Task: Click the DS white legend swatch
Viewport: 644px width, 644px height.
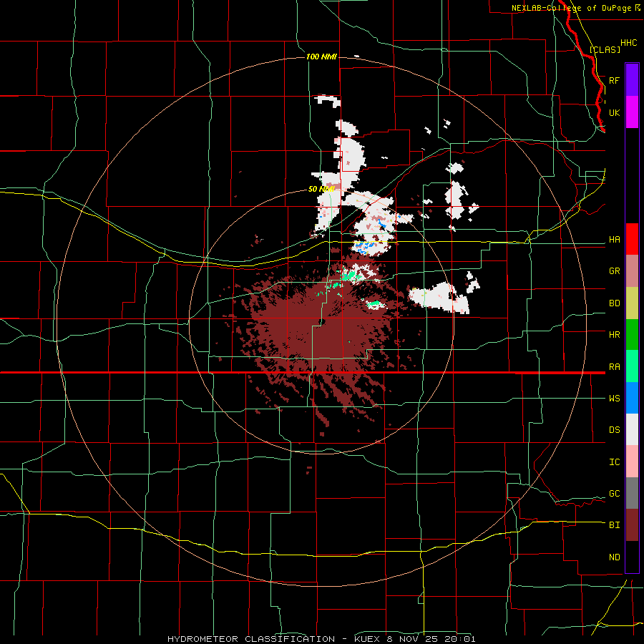Action: click(x=632, y=429)
